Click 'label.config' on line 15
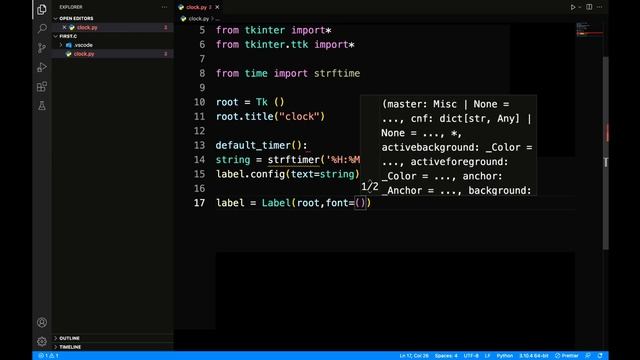 (250, 174)
